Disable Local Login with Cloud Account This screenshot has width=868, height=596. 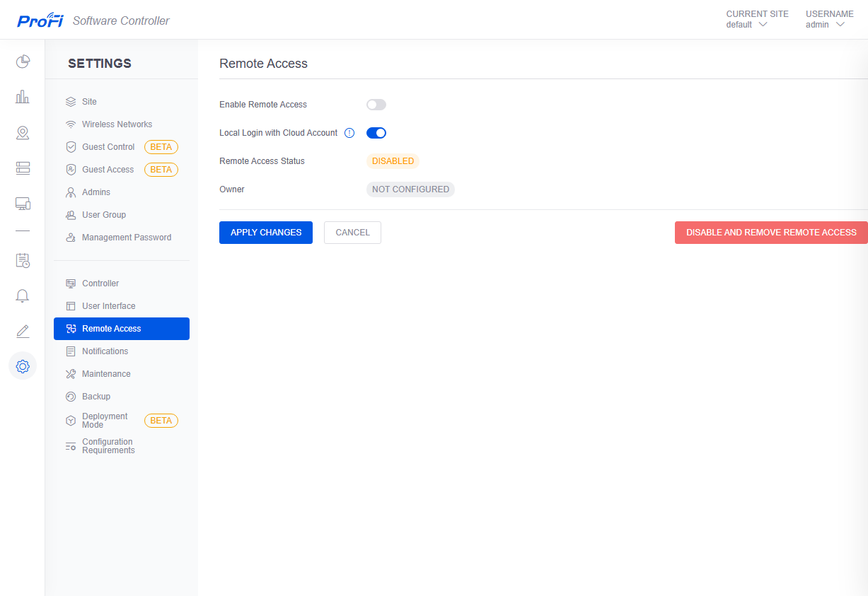coord(376,133)
